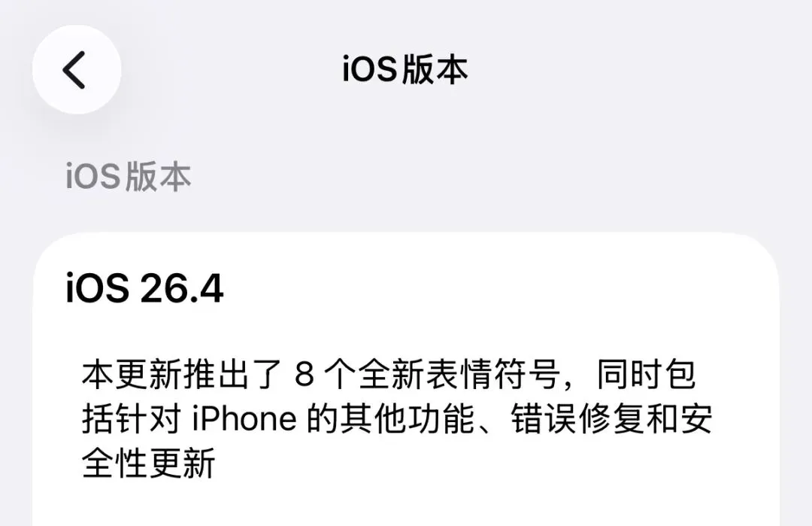Click the text "本更新推出了" in the description

point(181,374)
